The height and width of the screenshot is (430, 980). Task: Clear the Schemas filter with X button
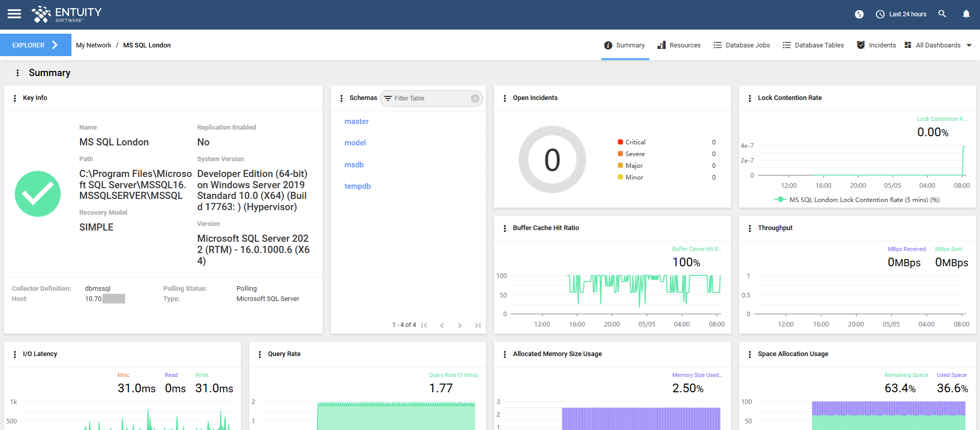[475, 98]
